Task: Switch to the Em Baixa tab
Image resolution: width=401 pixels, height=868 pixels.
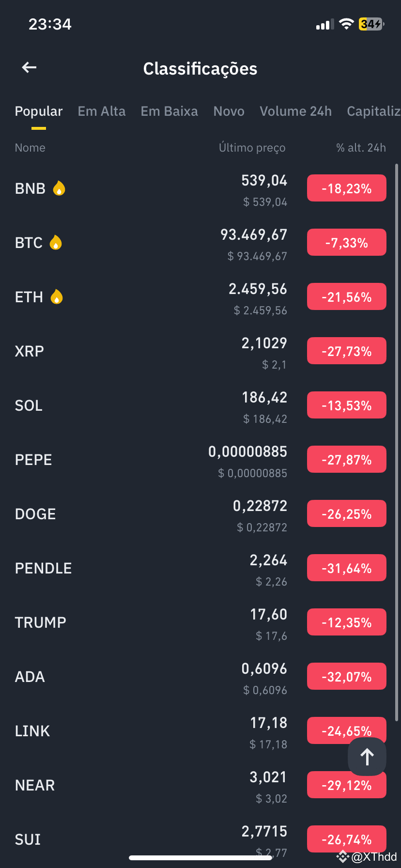Action: 170,111
